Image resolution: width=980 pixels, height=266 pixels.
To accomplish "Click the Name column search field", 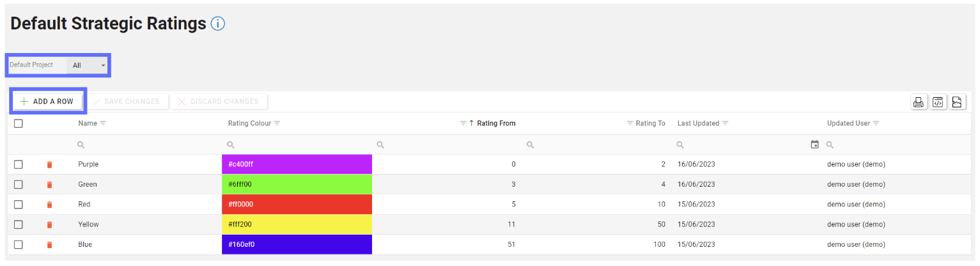I will tap(147, 145).
